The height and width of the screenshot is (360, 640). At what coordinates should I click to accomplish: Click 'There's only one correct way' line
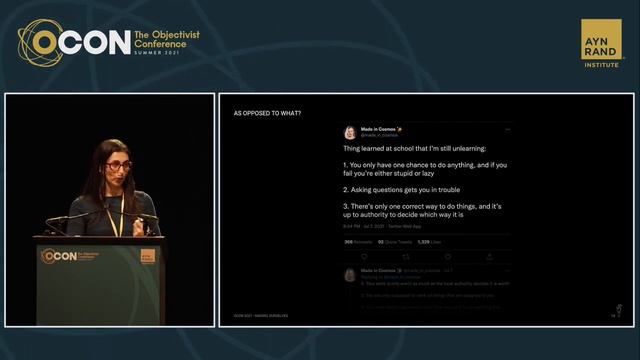click(422, 210)
